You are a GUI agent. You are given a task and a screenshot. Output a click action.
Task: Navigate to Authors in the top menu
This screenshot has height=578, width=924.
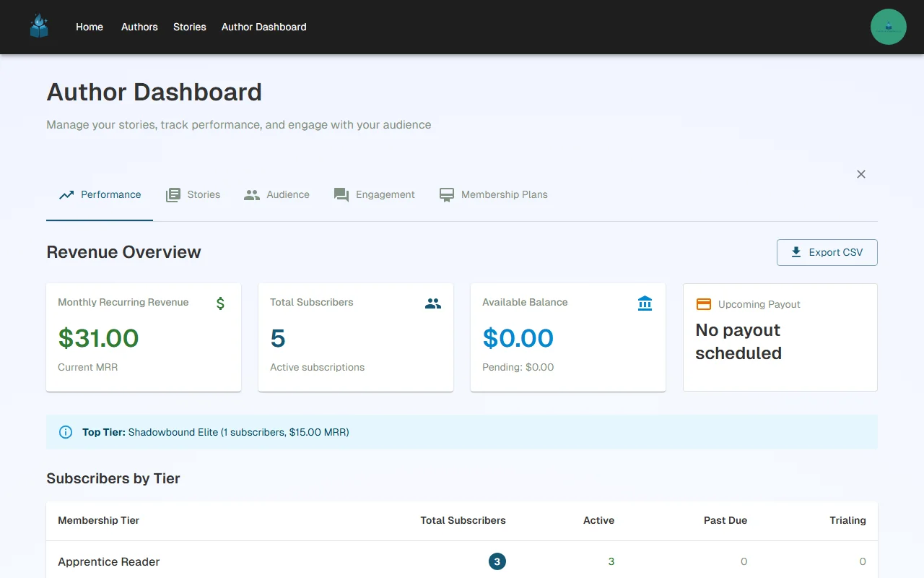tap(139, 27)
